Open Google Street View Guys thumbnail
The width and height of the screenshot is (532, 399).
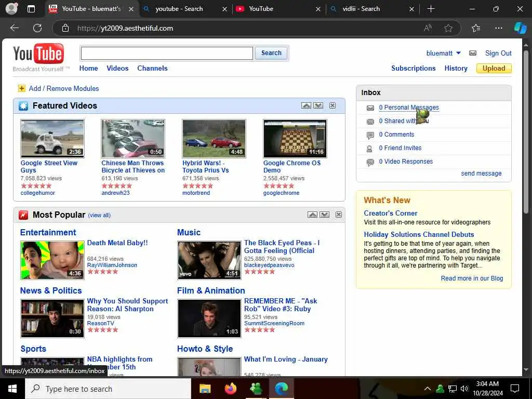point(52,138)
